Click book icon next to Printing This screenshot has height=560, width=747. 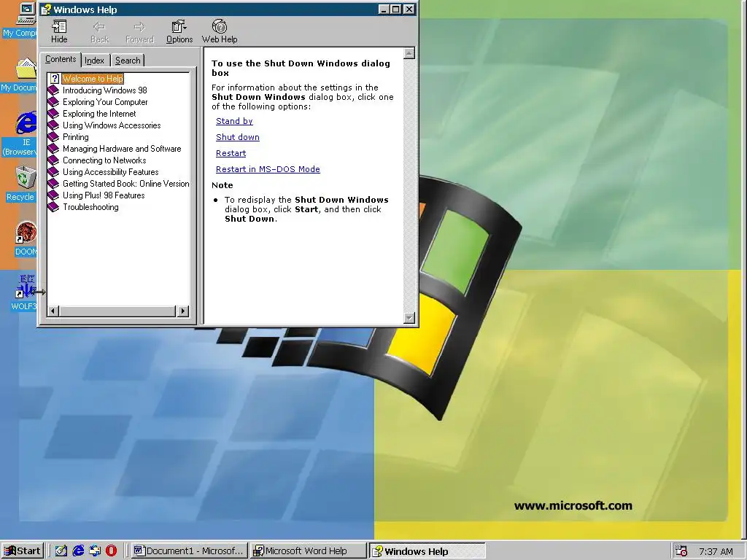tap(53, 136)
